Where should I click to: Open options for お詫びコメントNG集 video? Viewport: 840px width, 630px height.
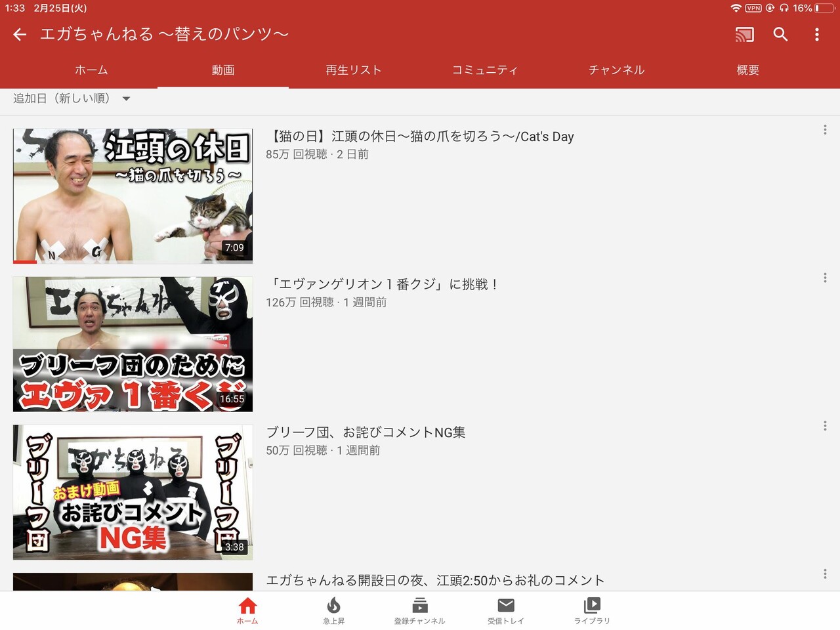pos(825,426)
